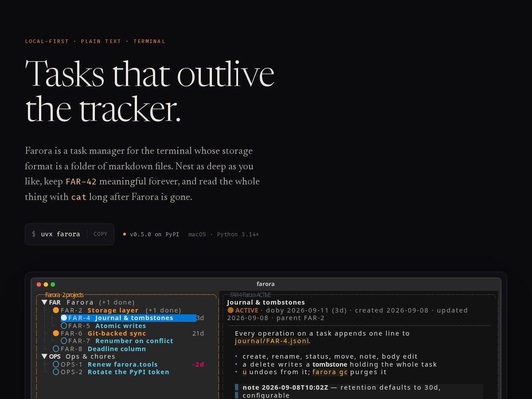Image resolution: width=532 pixels, height=399 pixels.
Task: Select the Atomic writes task
Action: [x=121, y=326]
